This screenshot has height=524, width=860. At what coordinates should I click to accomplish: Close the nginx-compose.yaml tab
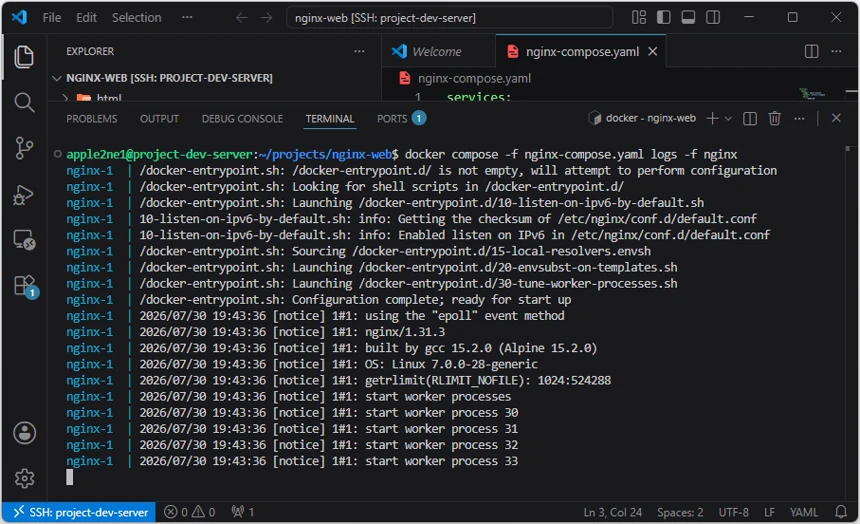653,52
